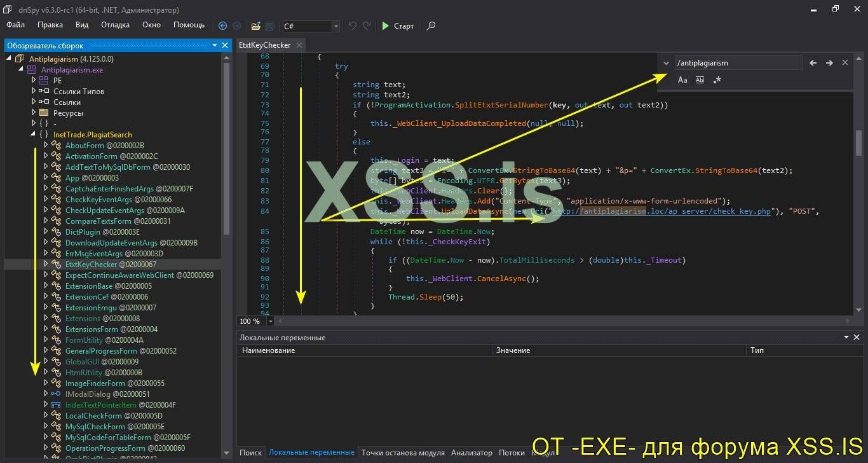Switch to the Анализатор bottom tab
The image size is (868, 463).
(x=471, y=453)
